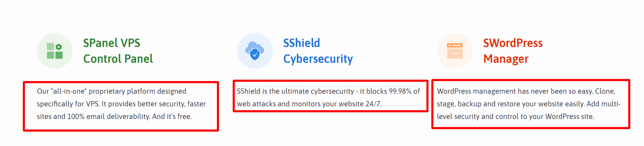Click the green SPanel grid icon
Screen dimensions: 644x146
55,51
